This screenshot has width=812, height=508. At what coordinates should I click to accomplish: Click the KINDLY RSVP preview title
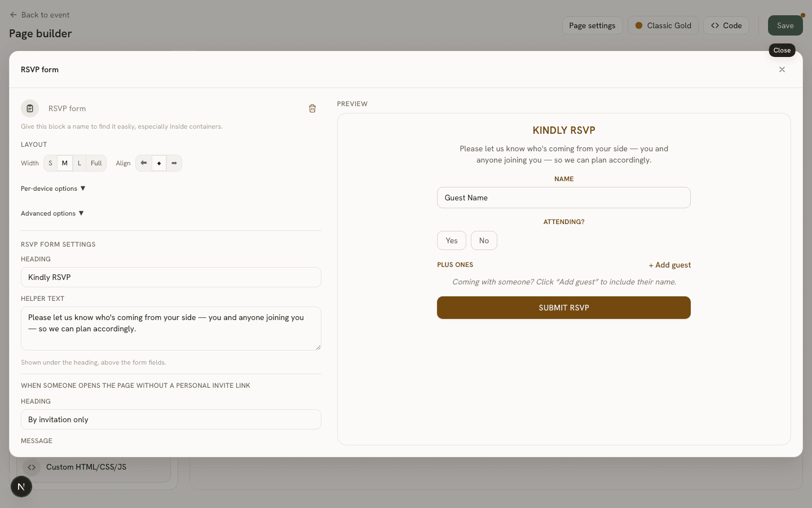tap(564, 130)
